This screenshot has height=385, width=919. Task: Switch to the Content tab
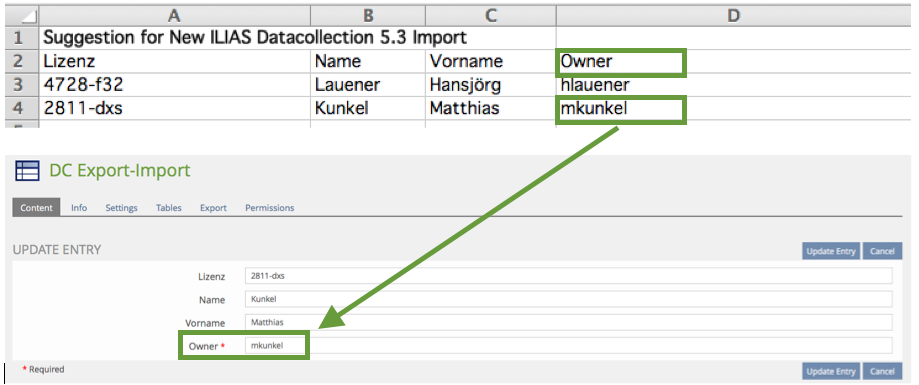36,207
